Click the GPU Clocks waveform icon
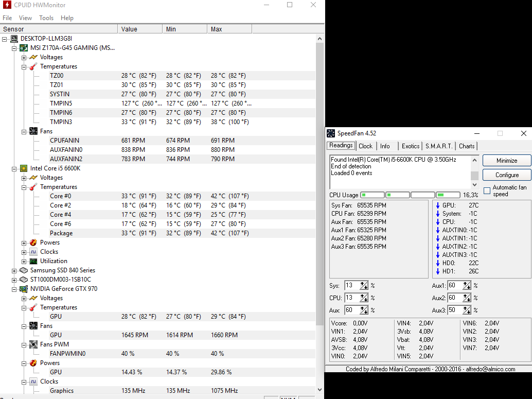Viewport: 532px width, 399px height. click(x=33, y=381)
